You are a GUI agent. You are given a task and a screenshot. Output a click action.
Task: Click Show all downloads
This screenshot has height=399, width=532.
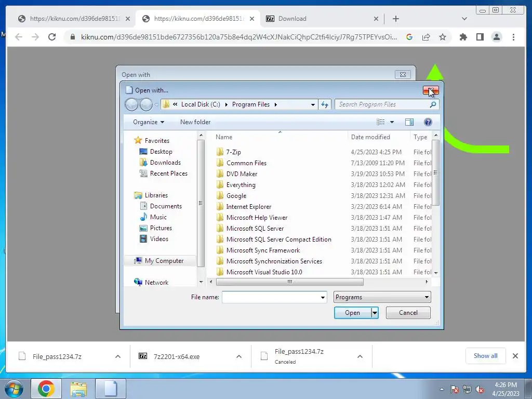pos(486,356)
